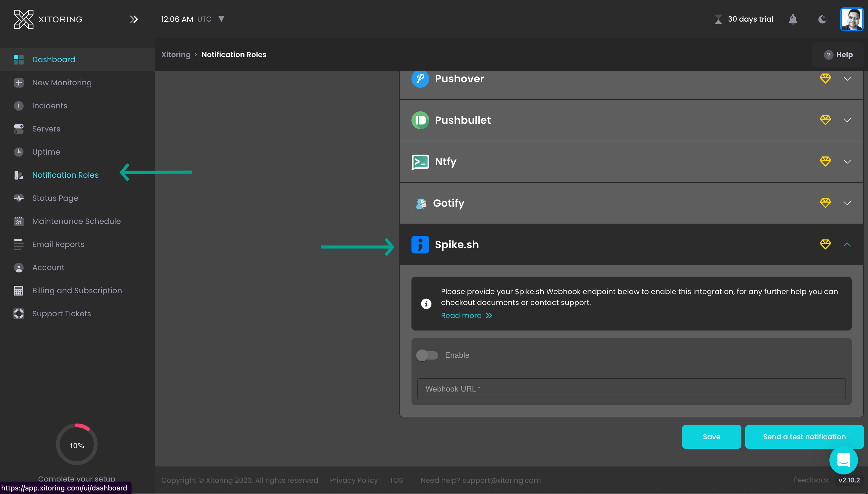Click the Save button
Image resolution: width=868 pixels, height=494 pixels.
point(711,437)
